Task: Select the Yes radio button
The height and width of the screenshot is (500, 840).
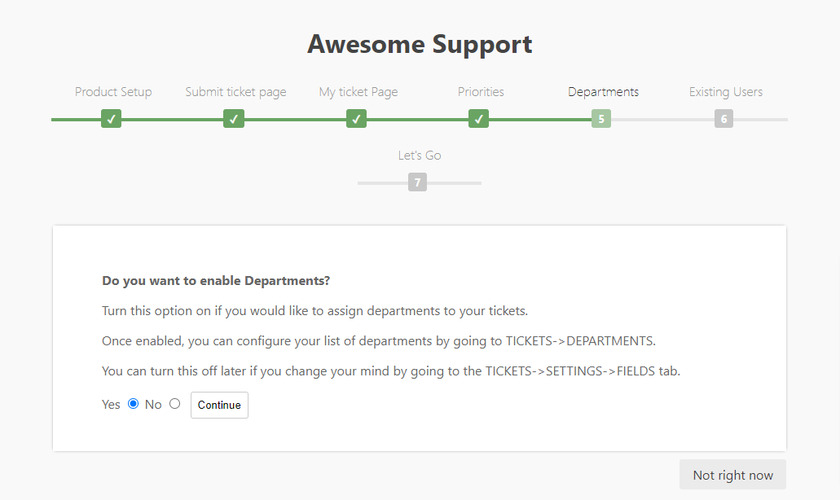Action: click(x=133, y=404)
